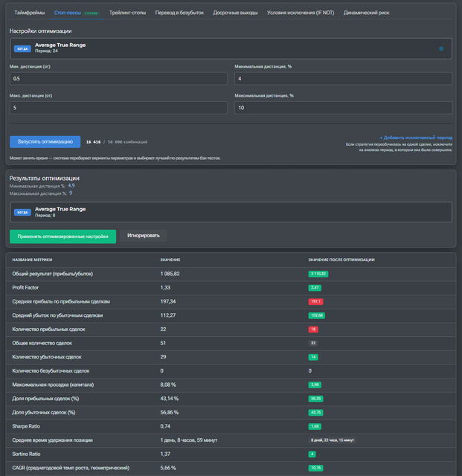Viewport: 462px width, 476px height.
Task: Click the КОГДА badge on the Период: 24 card
Action: pos(22,48)
